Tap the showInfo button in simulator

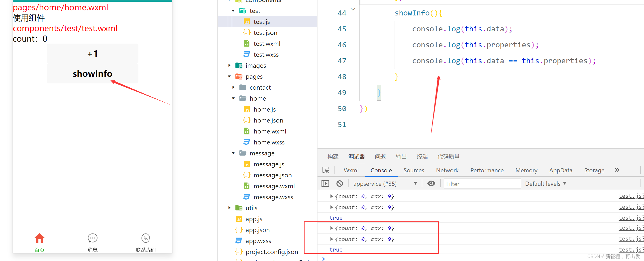pos(93,74)
